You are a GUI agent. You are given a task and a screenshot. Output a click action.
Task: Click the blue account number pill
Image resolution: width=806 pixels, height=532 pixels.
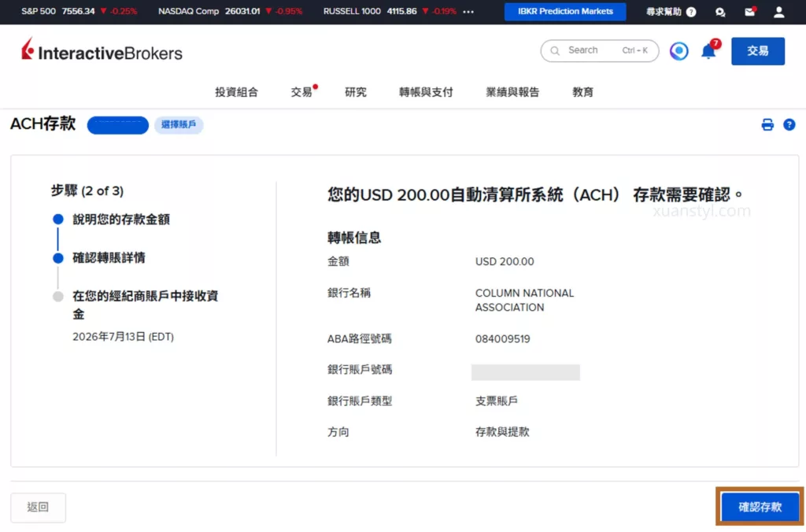tap(118, 125)
